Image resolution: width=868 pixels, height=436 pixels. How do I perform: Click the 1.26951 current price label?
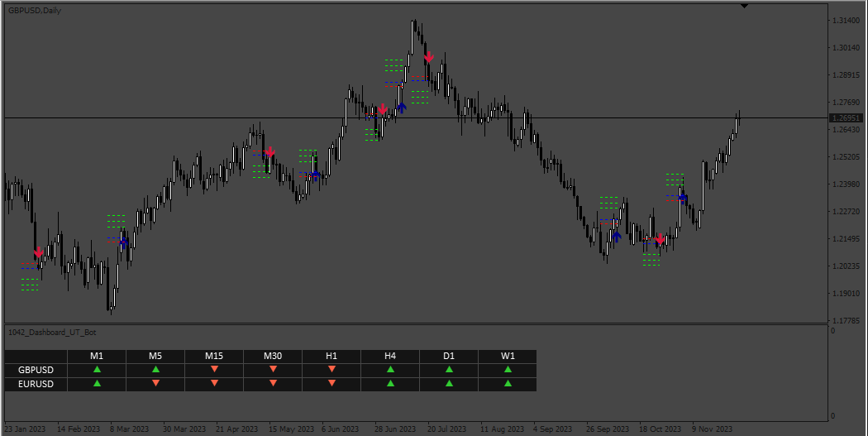click(846, 118)
